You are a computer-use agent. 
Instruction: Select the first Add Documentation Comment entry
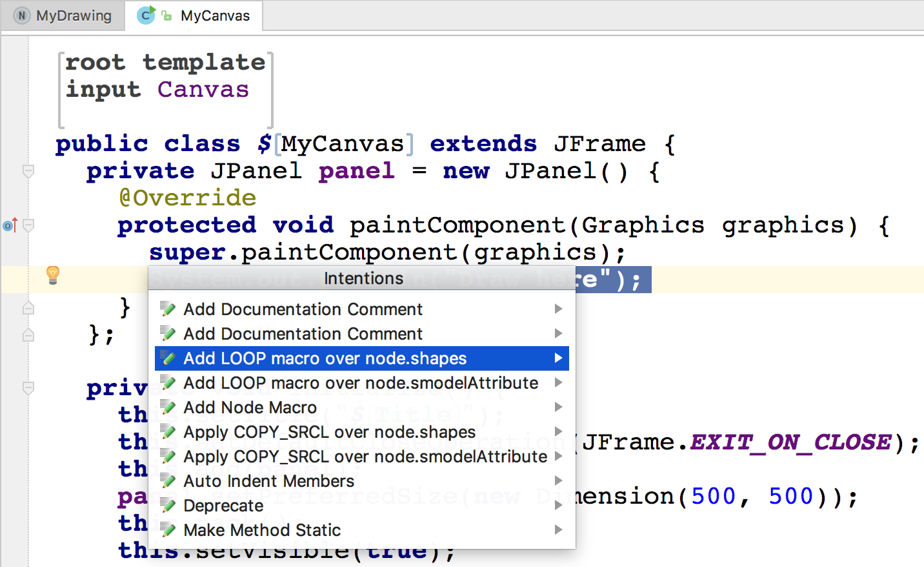coord(303,309)
